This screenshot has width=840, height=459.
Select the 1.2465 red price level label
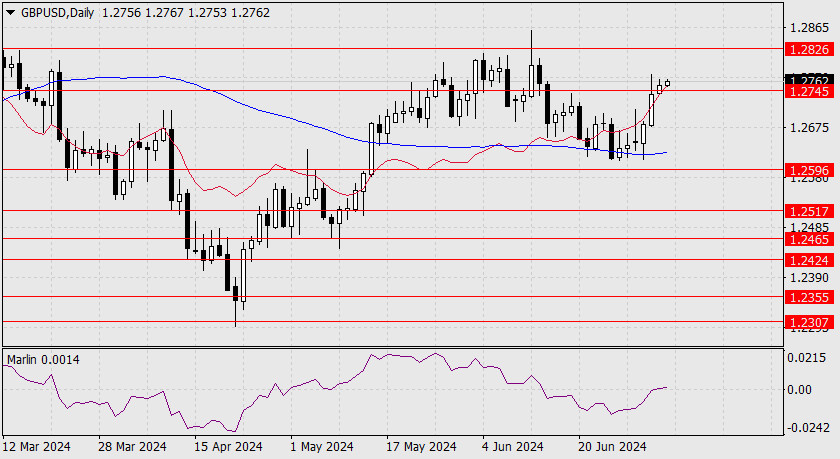coord(809,239)
